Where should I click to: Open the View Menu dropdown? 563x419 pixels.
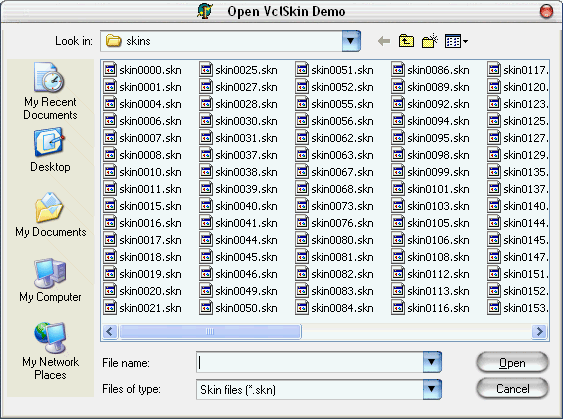[x=456, y=41]
